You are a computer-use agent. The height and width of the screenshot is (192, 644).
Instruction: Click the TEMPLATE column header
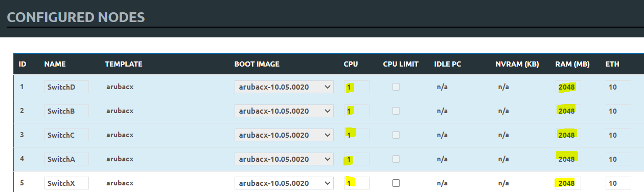pos(124,65)
